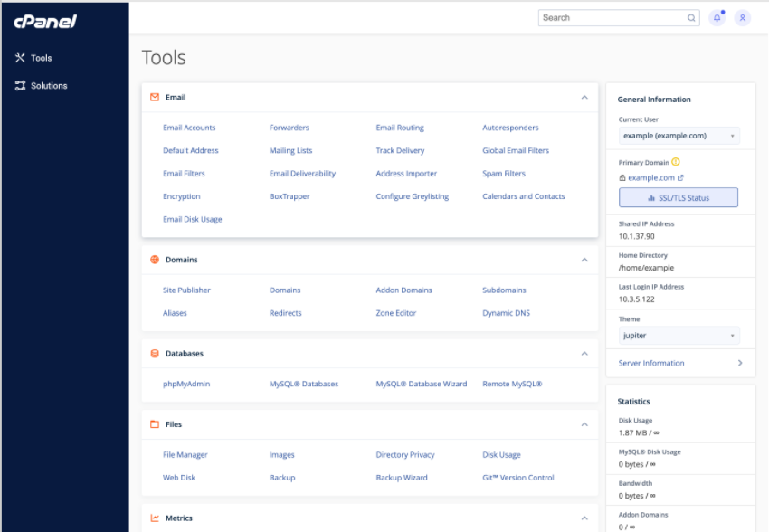Click the SSL/TLS Status button
Viewport: 769px width, 532px height.
click(x=679, y=197)
